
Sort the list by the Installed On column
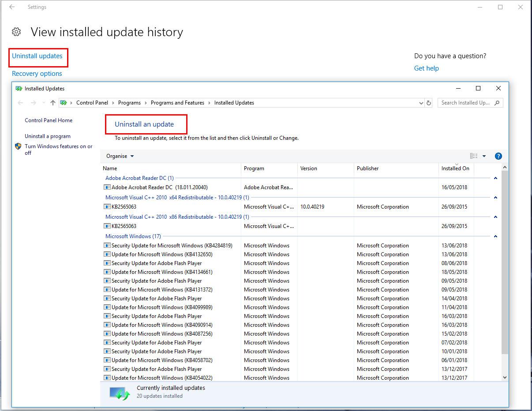(456, 168)
